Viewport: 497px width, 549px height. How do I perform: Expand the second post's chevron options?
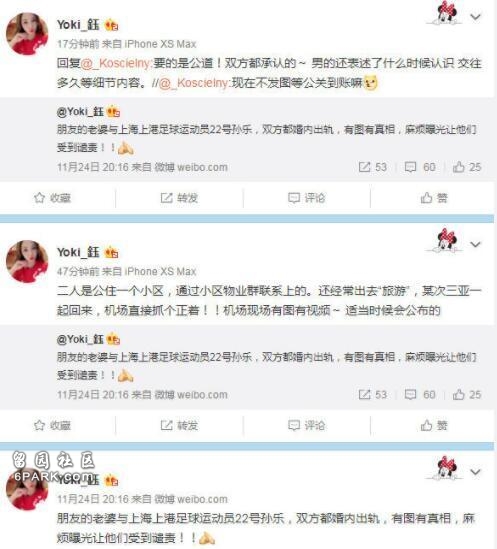click(x=475, y=244)
